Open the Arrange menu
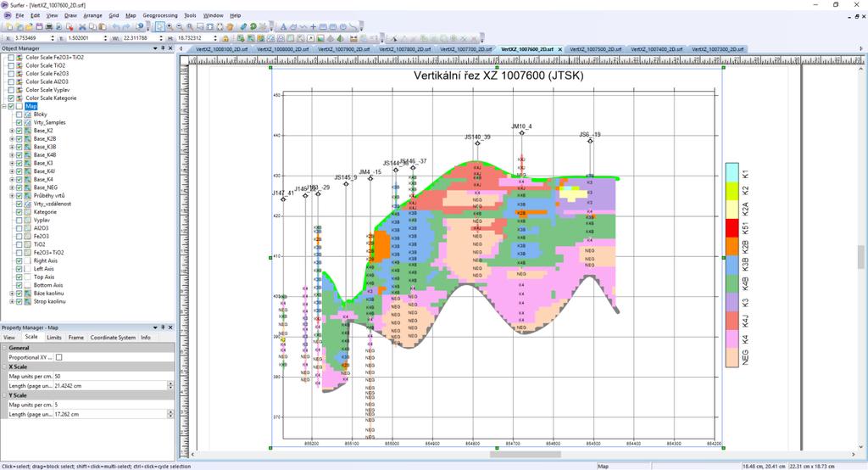This screenshot has height=470, width=868. click(x=92, y=15)
